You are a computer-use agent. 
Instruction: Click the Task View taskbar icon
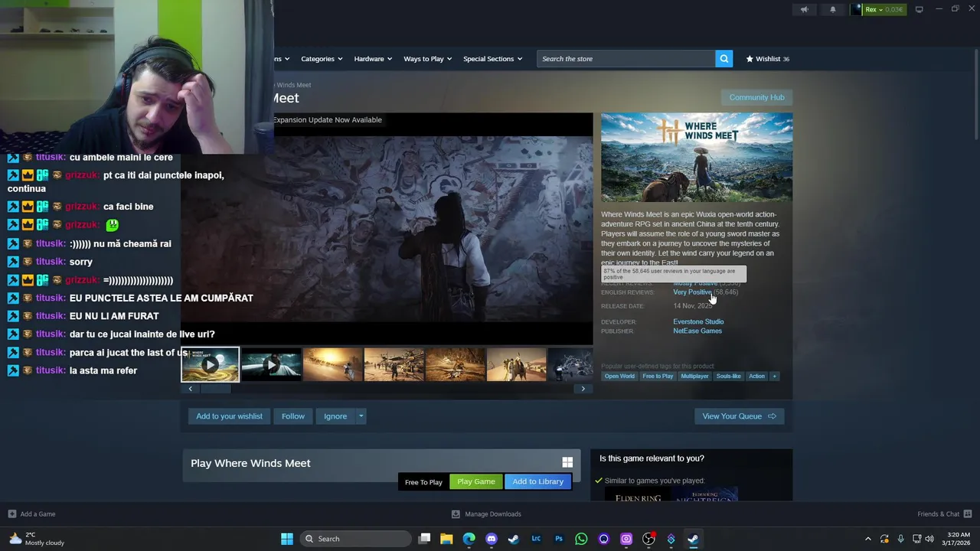(424, 539)
